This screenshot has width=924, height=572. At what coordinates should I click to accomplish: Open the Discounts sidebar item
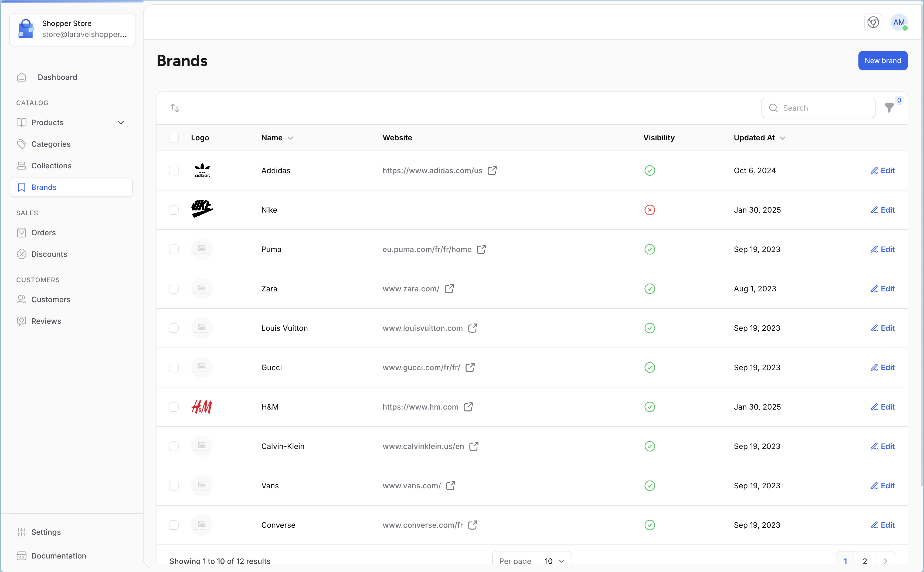pyautogui.click(x=49, y=254)
